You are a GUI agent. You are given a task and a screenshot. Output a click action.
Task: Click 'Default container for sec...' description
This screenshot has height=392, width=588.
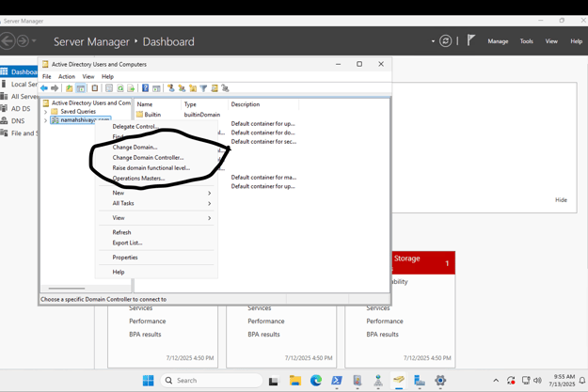pyautogui.click(x=263, y=142)
